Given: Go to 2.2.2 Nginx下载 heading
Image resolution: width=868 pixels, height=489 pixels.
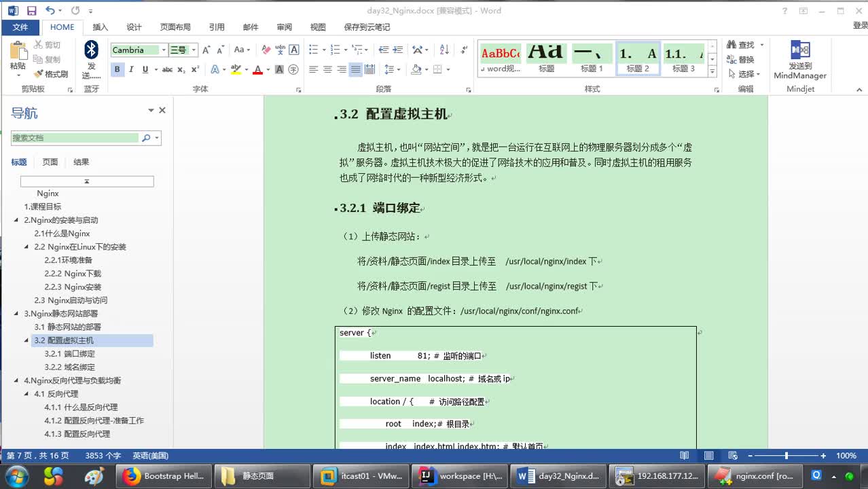Looking at the screenshot, I should (73, 274).
